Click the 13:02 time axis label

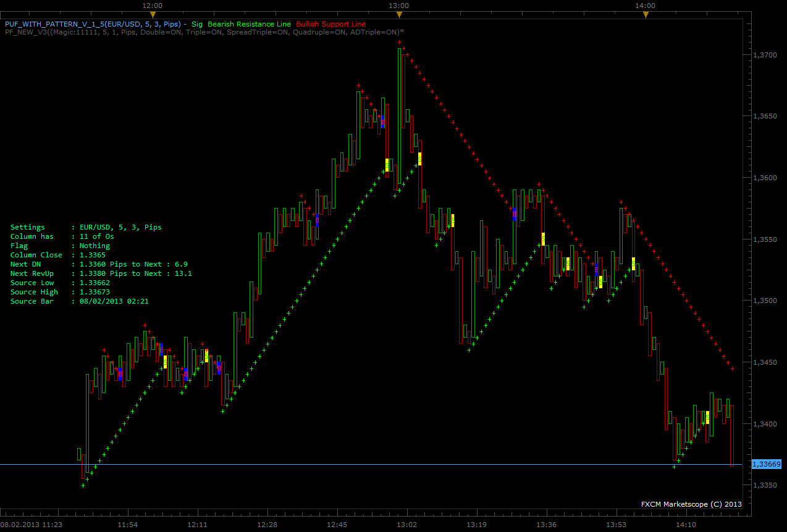(406, 525)
